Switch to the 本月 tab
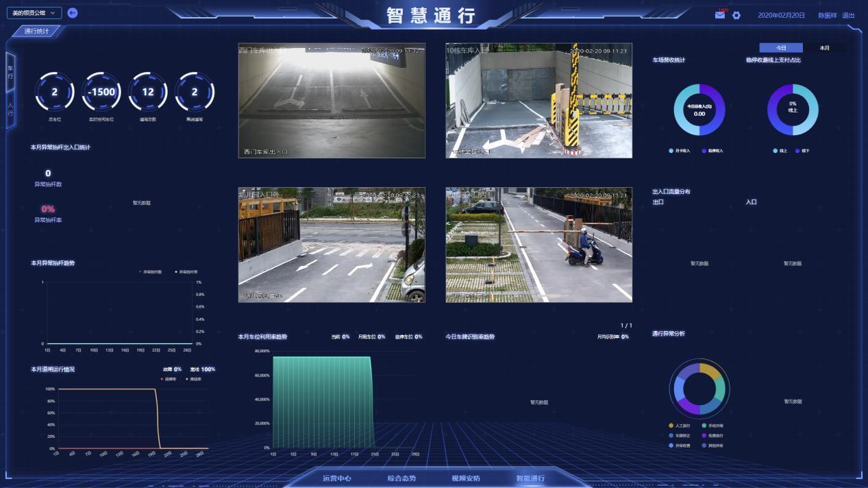 click(824, 48)
